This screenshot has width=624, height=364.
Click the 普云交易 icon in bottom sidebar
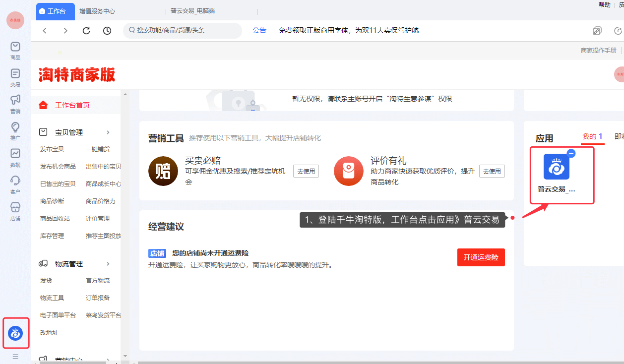coord(15,333)
